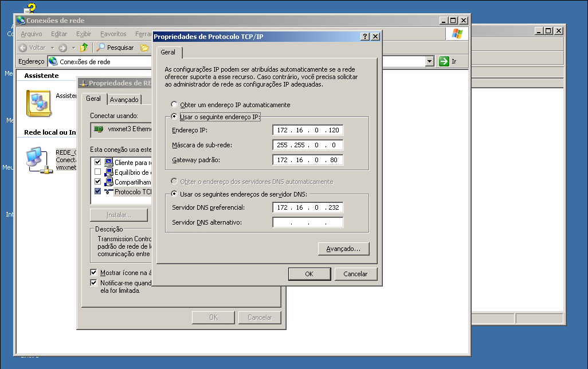Open the Favoritos menu
Image resolution: width=588 pixels, height=369 pixels.
pyautogui.click(x=113, y=34)
